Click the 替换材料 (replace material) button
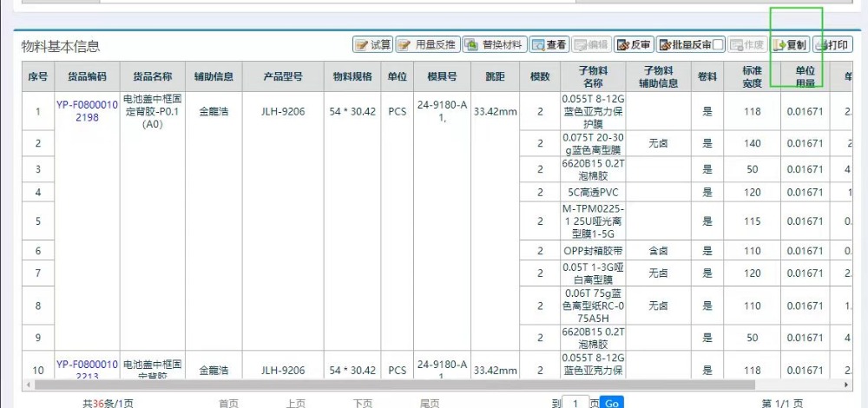The height and width of the screenshot is (408, 868). (494, 45)
